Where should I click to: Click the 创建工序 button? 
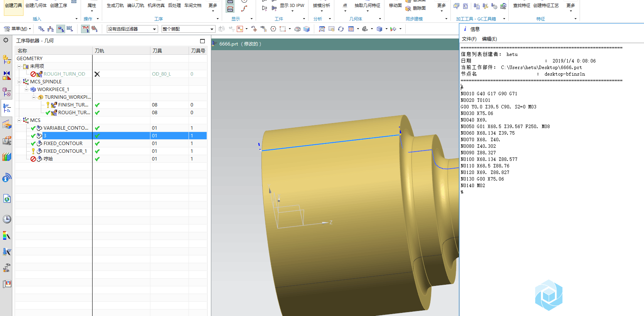[59, 5]
